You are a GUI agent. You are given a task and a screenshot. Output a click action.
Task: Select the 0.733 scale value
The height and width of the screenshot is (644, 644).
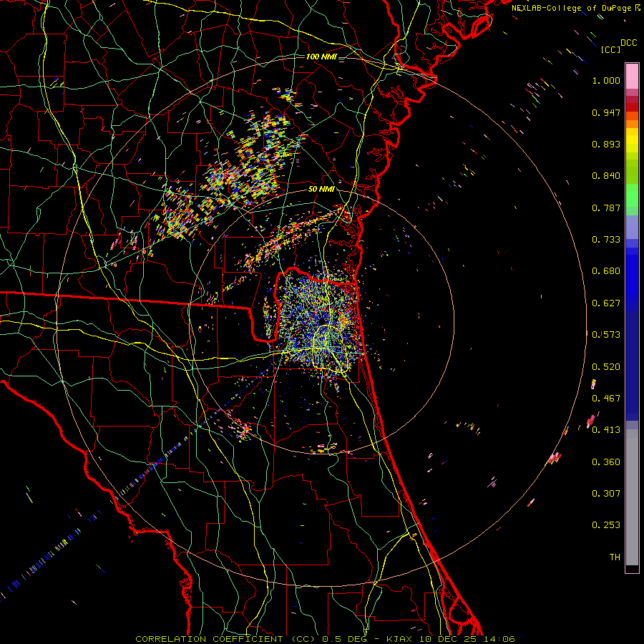pyautogui.click(x=606, y=240)
